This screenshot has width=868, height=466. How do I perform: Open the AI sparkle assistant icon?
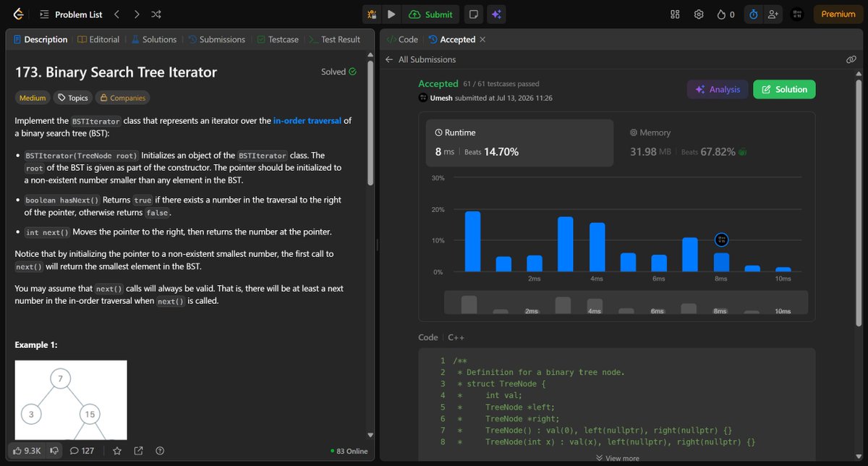[495, 14]
